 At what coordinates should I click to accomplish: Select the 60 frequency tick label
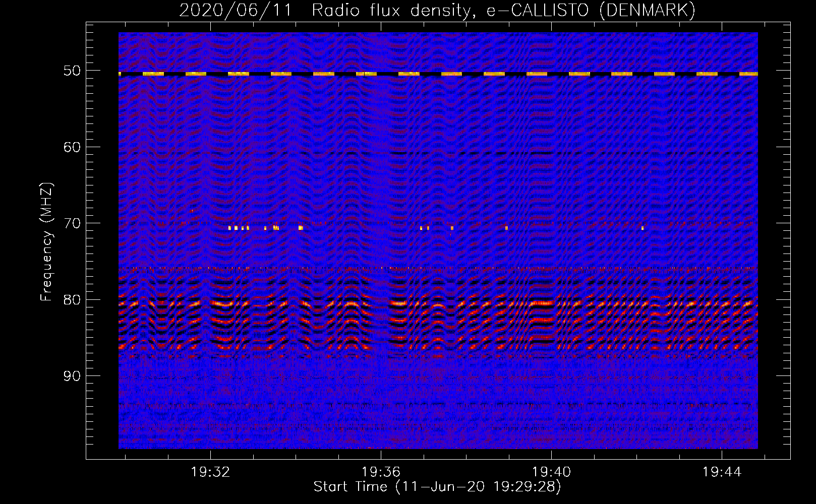[72, 147]
